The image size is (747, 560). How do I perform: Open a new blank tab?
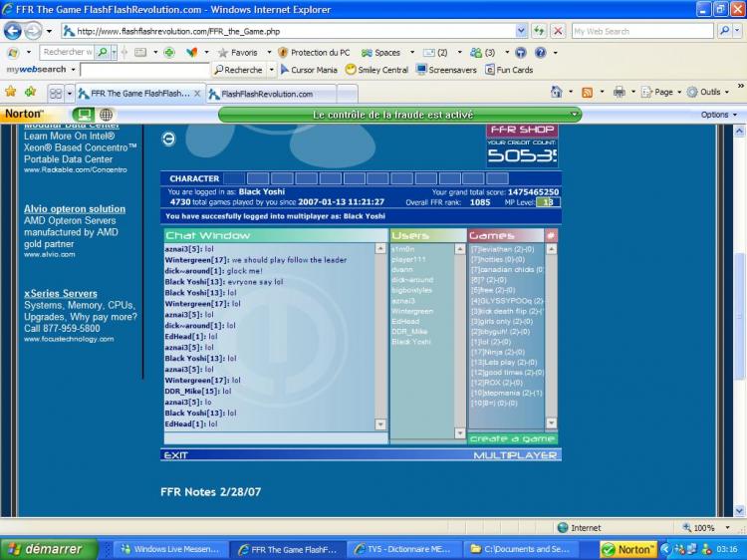coord(348,94)
